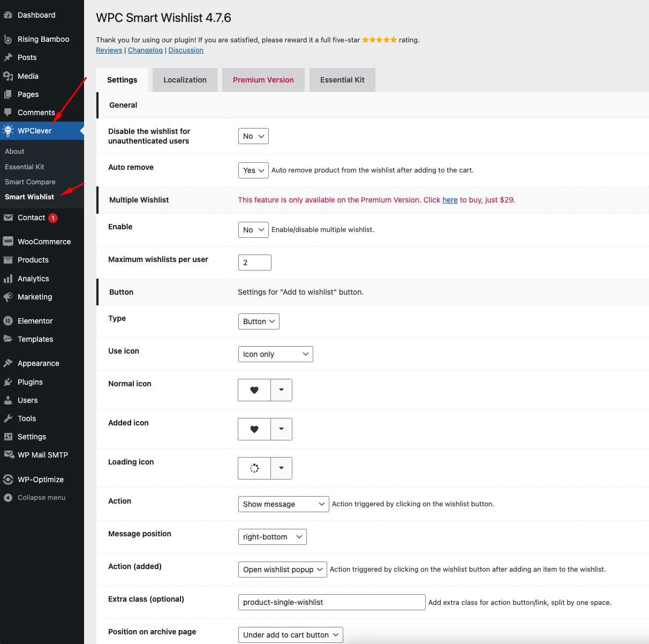
Task: Open Position on archive page dropdown
Action: click(291, 635)
